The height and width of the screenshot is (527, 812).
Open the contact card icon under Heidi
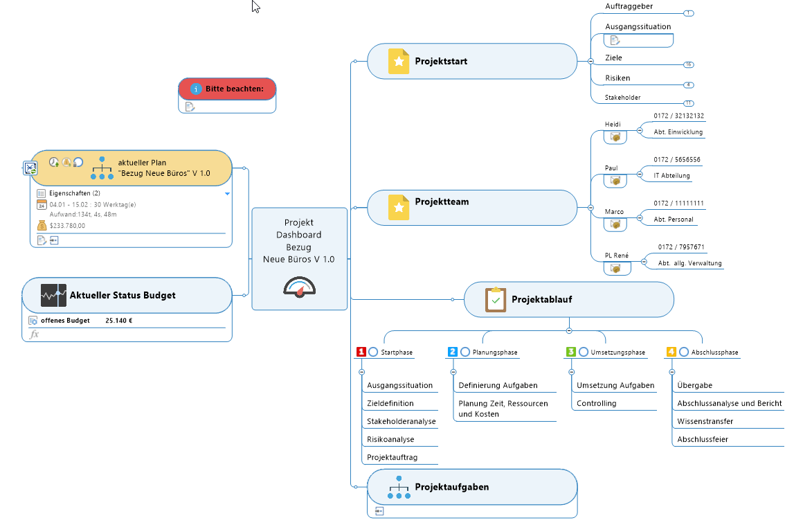click(615, 137)
